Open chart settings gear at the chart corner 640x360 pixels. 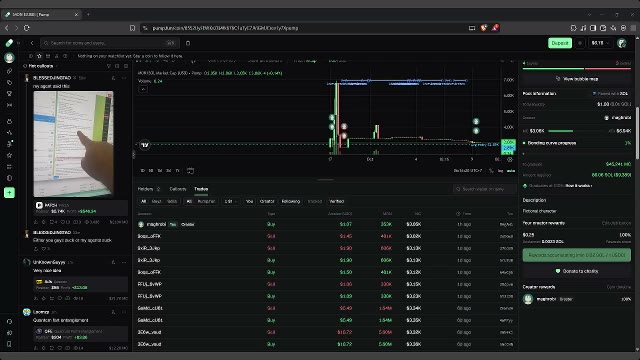[x=510, y=160]
